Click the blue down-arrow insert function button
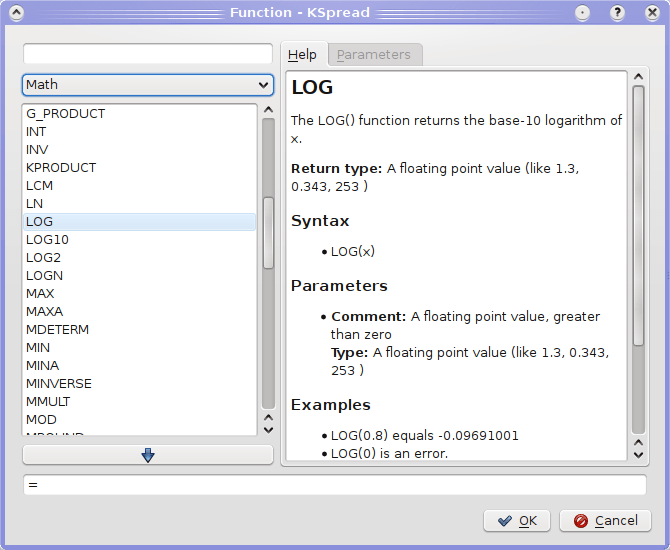 (x=148, y=455)
